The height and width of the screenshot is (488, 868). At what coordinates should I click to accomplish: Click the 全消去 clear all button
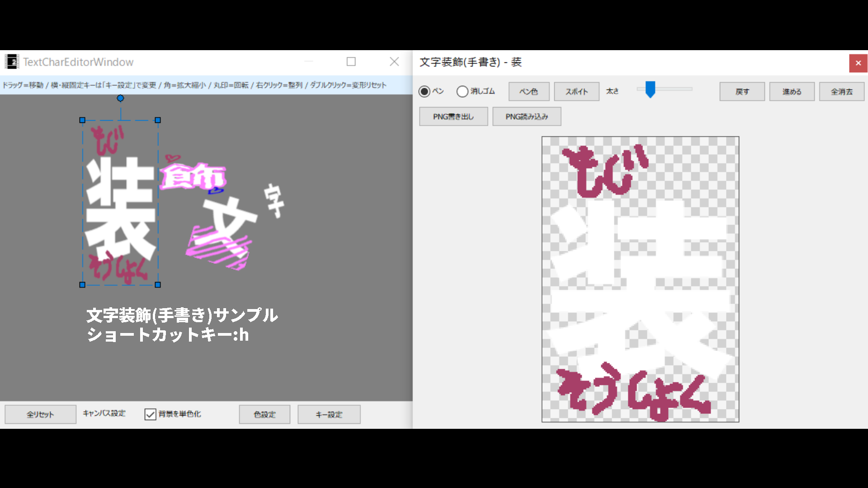click(x=841, y=91)
